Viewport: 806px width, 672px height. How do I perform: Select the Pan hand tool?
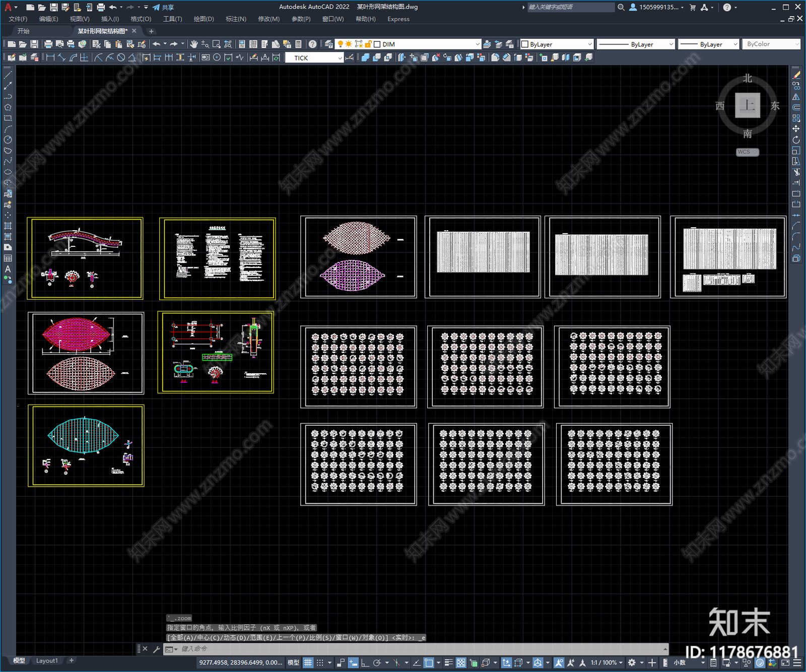[x=194, y=44]
